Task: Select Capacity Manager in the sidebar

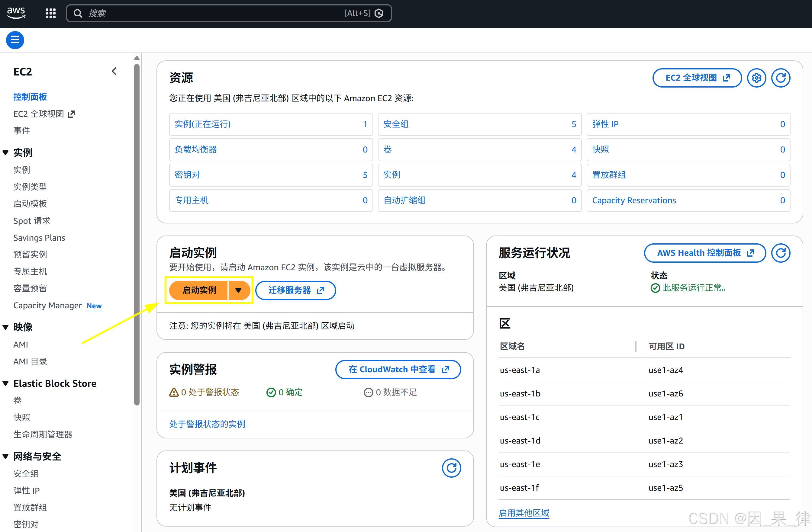Action: click(x=47, y=305)
